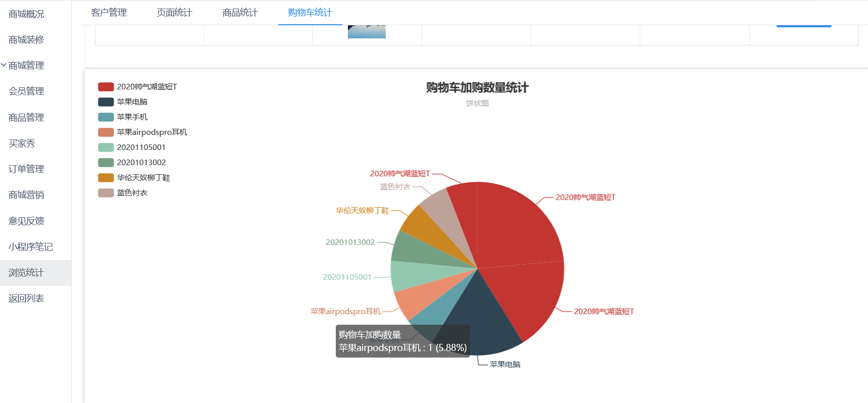
Task: Select the 购物车统计 tab
Action: point(310,13)
